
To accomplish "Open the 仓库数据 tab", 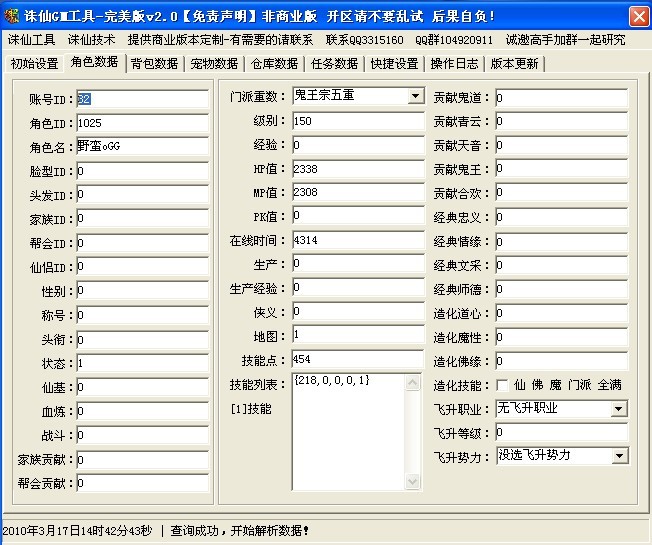I will coord(274,64).
